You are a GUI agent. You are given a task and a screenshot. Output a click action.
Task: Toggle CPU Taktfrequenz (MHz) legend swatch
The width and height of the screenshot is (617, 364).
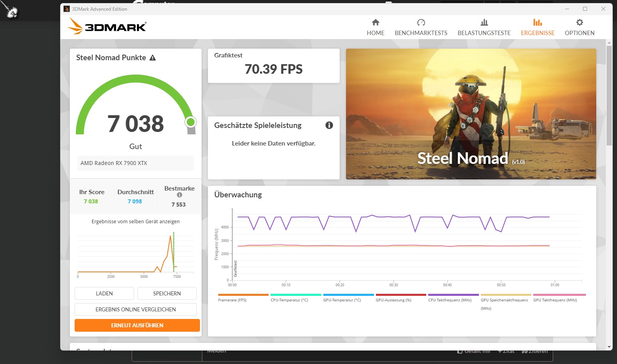[x=453, y=295]
